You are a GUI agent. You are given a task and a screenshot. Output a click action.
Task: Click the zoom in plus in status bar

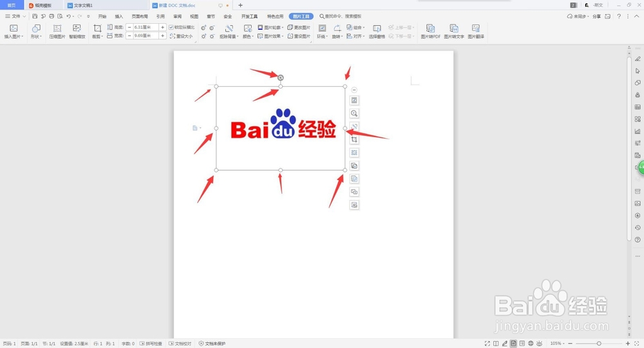point(627,343)
